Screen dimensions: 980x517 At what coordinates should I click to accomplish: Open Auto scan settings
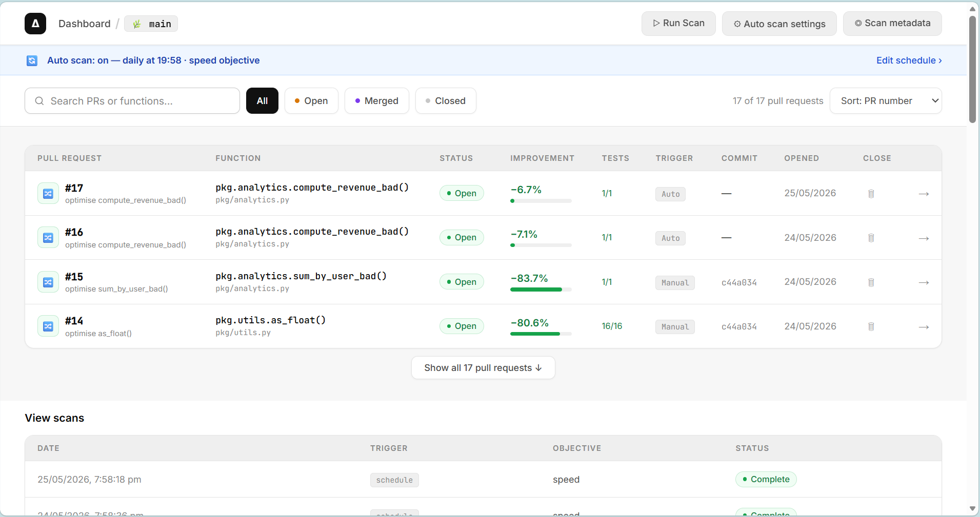779,24
